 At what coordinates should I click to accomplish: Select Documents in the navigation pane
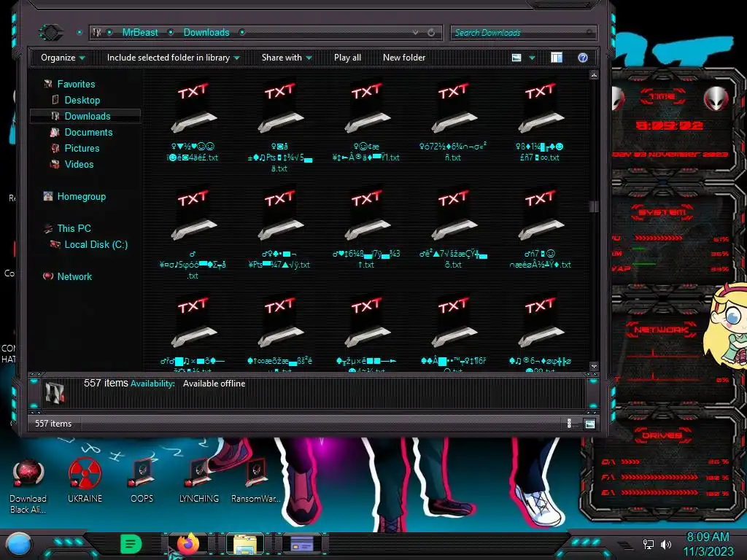(x=88, y=133)
